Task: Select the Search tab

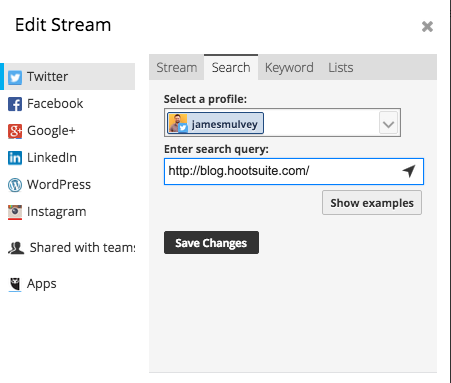Action: pyautogui.click(x=231, y=68)
